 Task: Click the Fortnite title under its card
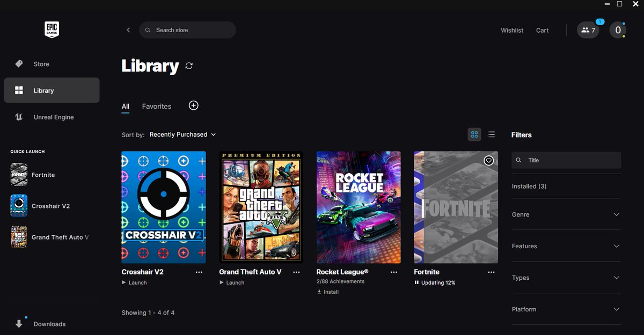[427, 272]
